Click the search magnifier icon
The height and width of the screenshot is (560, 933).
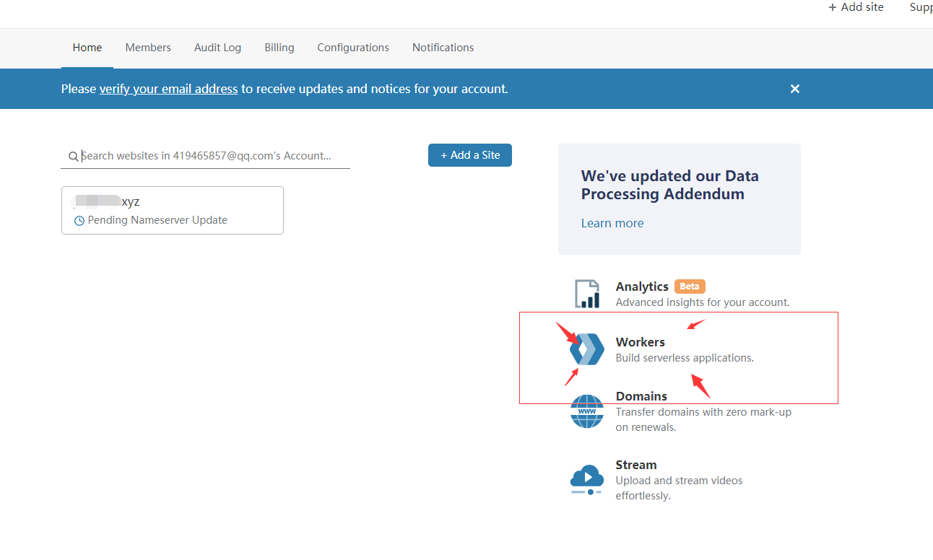click(x=73, y=156)
